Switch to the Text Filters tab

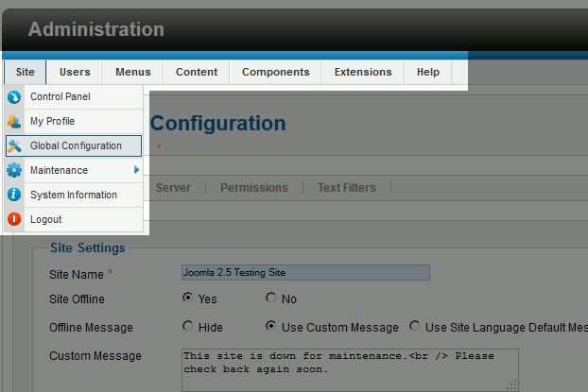coord(346,188)
